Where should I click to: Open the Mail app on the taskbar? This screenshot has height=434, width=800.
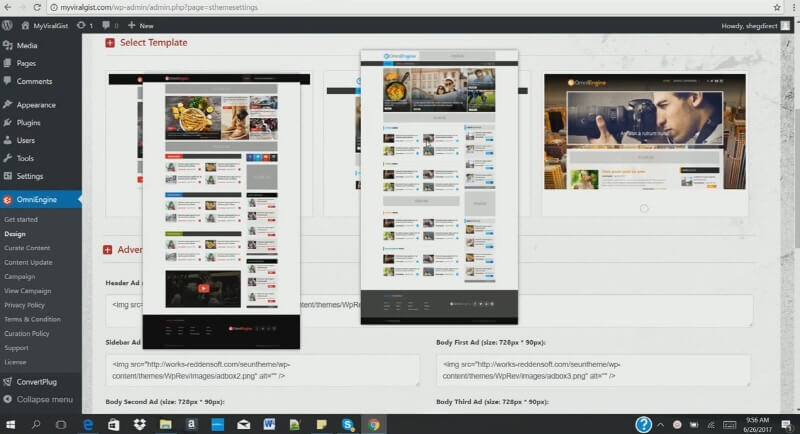click(243, 424)
